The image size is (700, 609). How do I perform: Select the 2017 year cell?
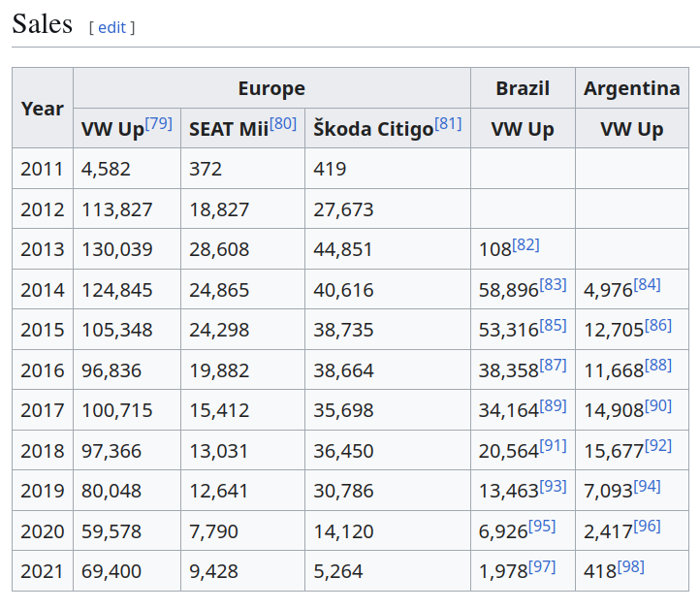(43, 410)
